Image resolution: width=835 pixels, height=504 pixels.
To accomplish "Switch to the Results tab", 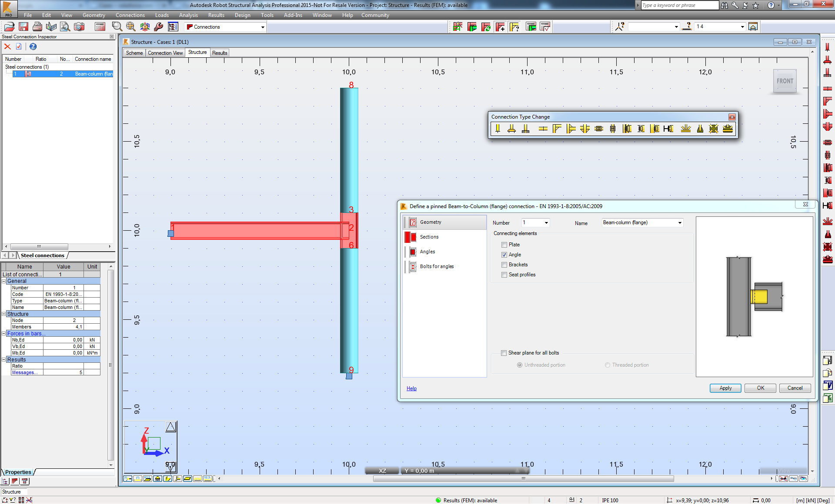I will tap(220, 53).
